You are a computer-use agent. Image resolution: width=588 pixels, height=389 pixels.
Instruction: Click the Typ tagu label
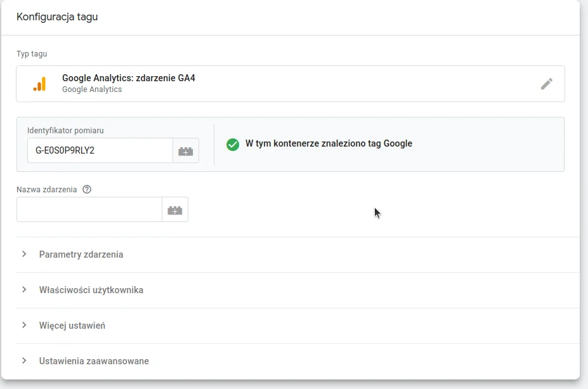coord(32,54)
